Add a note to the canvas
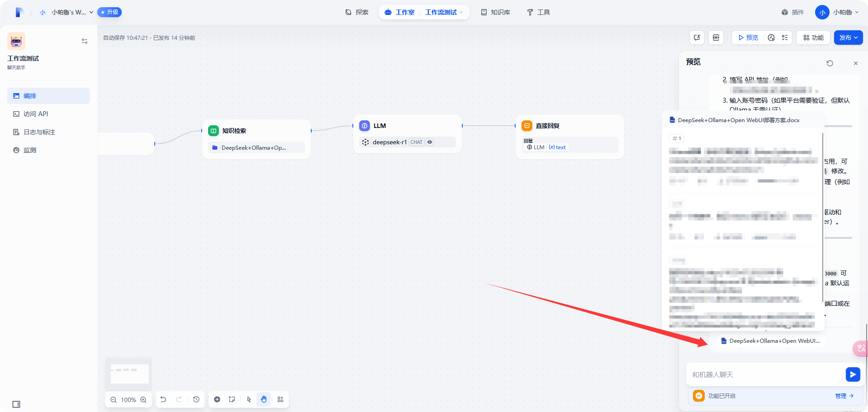 [x=232, y=399]
